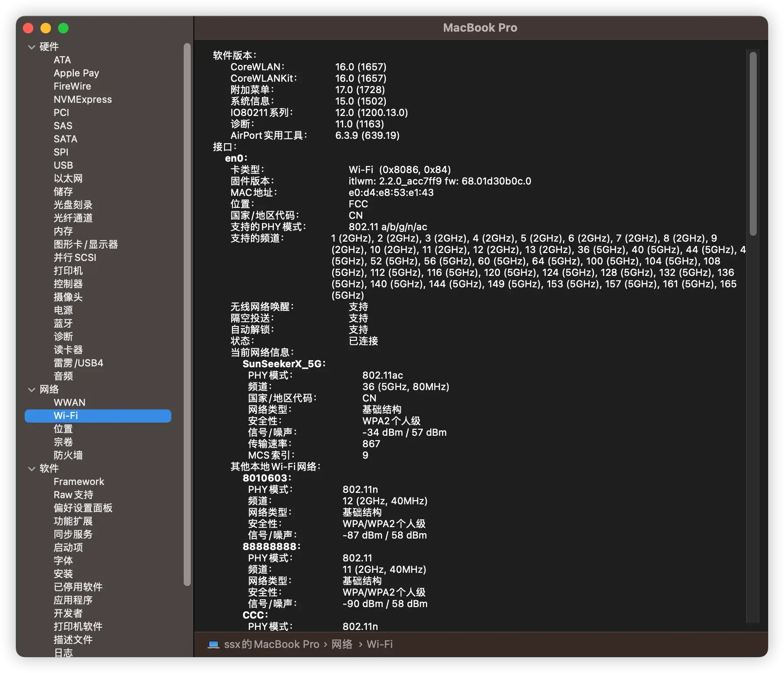Image resolution: width=784 pixels, height=673 pixels.
Task: Click 网络 breadcrumb in path bar
Action: tap(342, 644)
